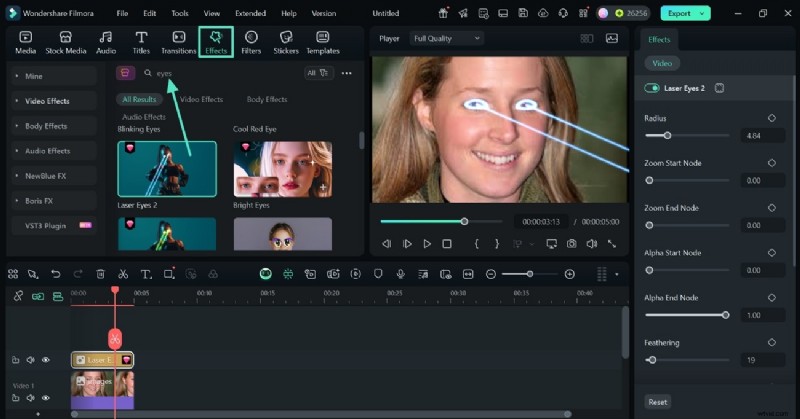This screenshot has height=419, width=800.
Task: Toggle Zoom Start Node keyframe diamond
Action: [772, 163]
